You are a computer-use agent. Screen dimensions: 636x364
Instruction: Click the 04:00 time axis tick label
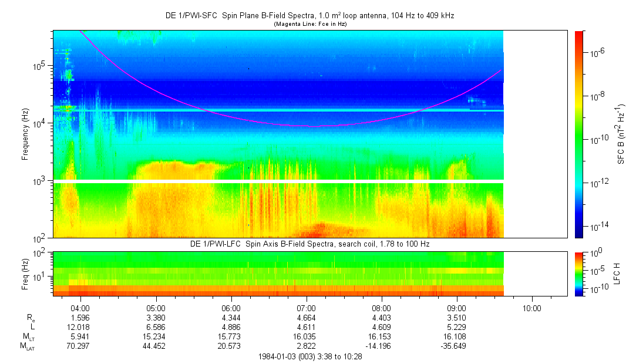(x=80, y=308)
